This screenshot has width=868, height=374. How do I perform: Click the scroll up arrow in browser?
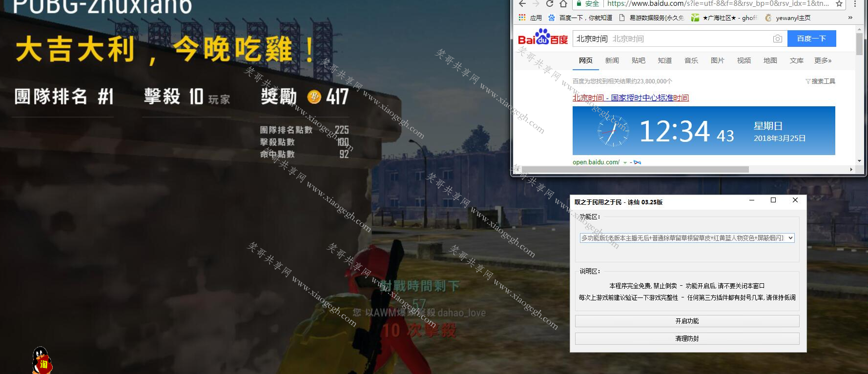[x=859, y=29]
